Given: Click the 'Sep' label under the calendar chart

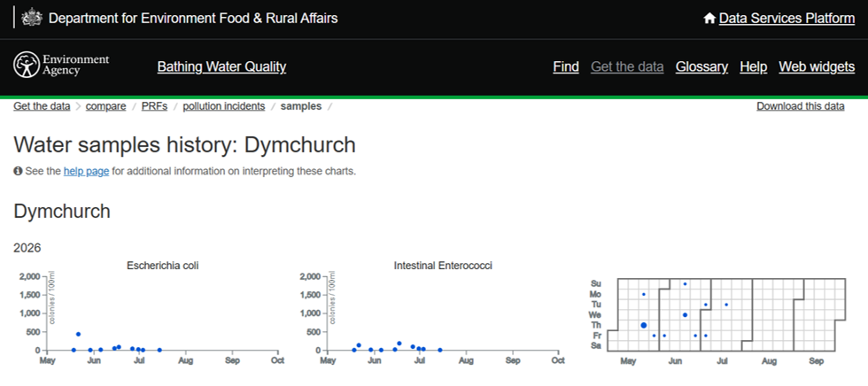Looking at the screenshot, I should [816, 361].
